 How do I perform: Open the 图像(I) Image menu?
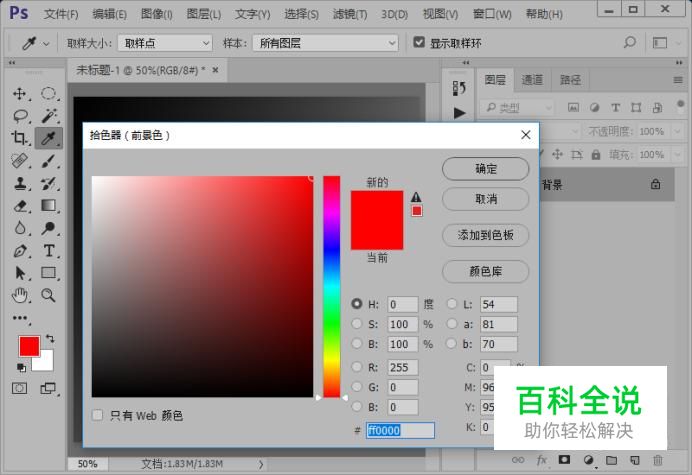pyautogui.click(x=156, y=15)
